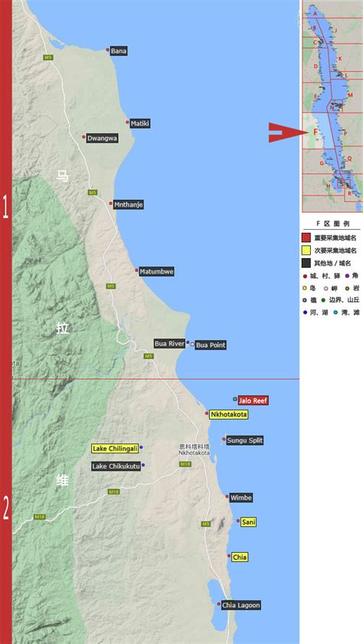Click the Chia Lagoon red dot marker
363x644 pixels.
[x=219, y=603]
